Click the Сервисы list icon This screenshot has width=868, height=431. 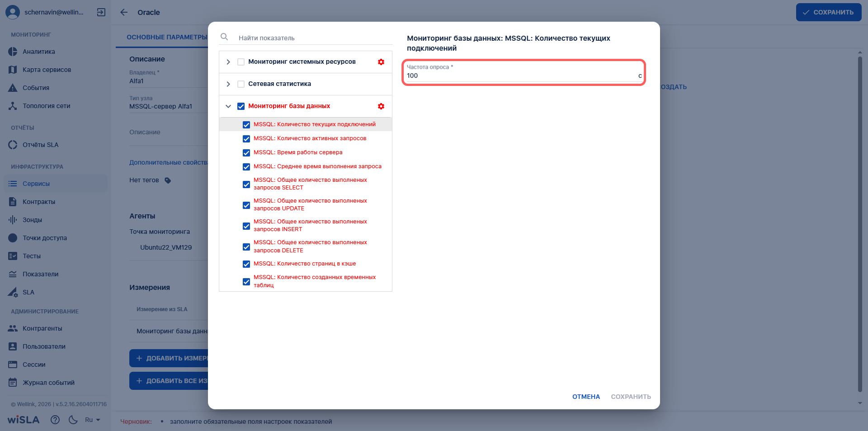[x=13, y=184]
